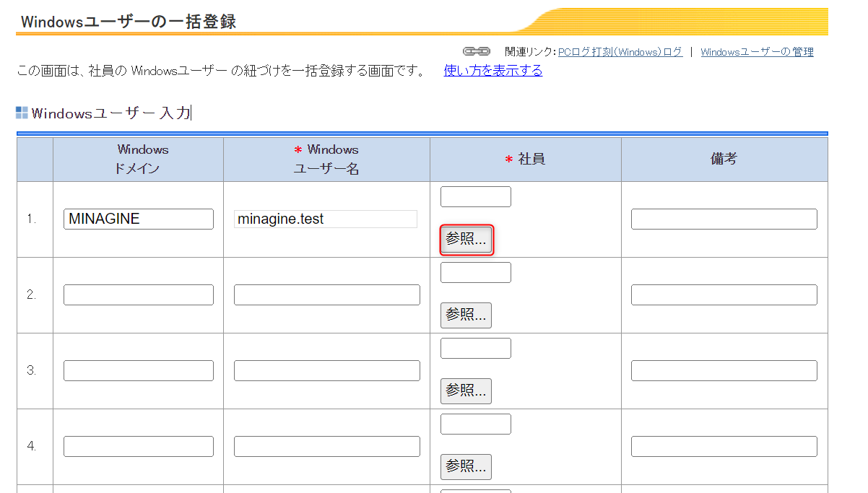Click the page title Windowsユーザーの一括登録
Screen dimensions: 868x493
(x=129, y=22)
